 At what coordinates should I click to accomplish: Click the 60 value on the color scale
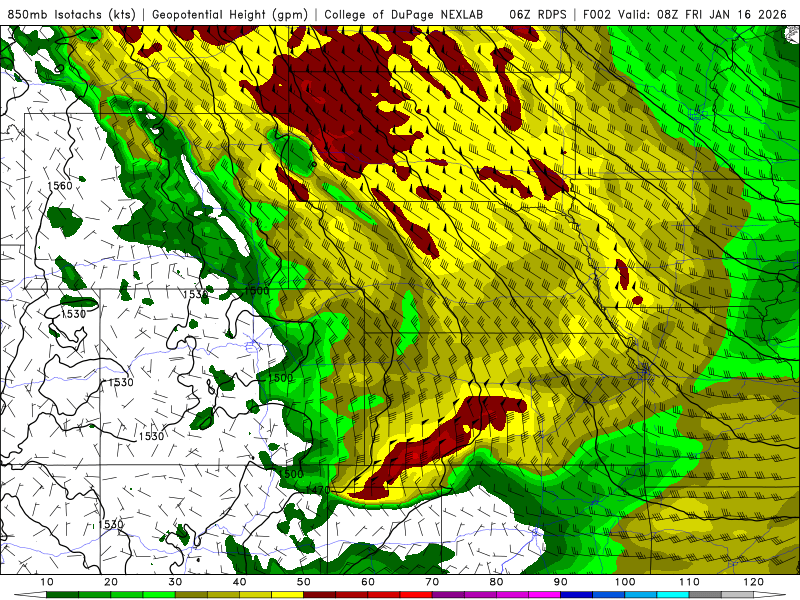368,582
